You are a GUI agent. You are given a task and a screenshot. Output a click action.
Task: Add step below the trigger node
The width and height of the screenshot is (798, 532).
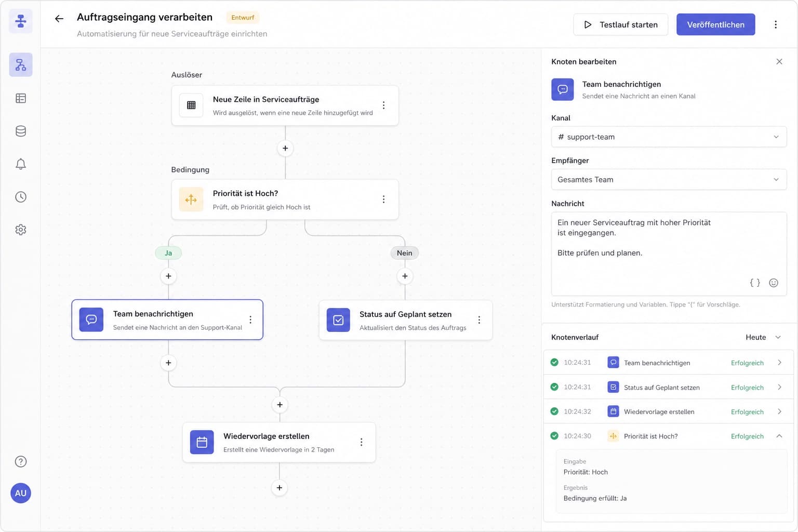pos(285,148)
